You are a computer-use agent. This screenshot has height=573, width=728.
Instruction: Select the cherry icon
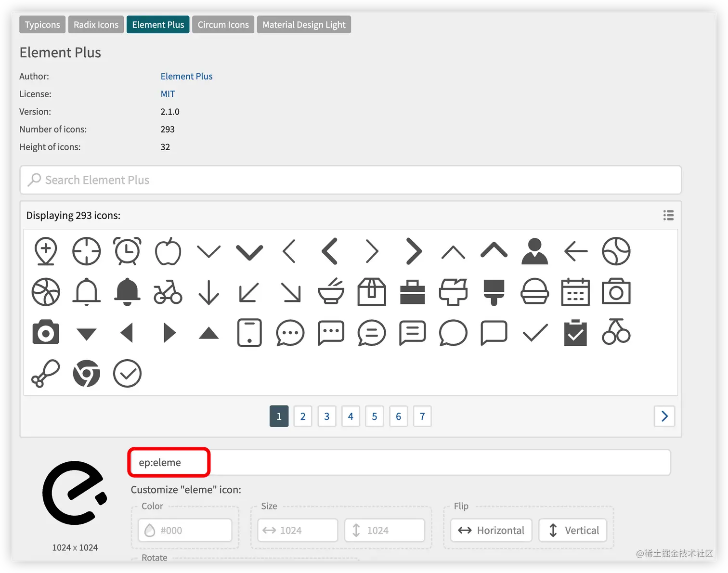click(616, 331)
